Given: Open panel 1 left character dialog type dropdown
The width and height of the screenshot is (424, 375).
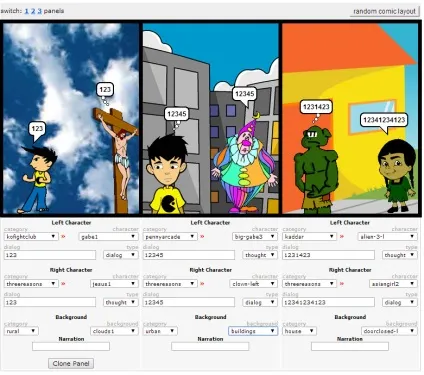Looking at the screenshot, I should pos(120,255).
